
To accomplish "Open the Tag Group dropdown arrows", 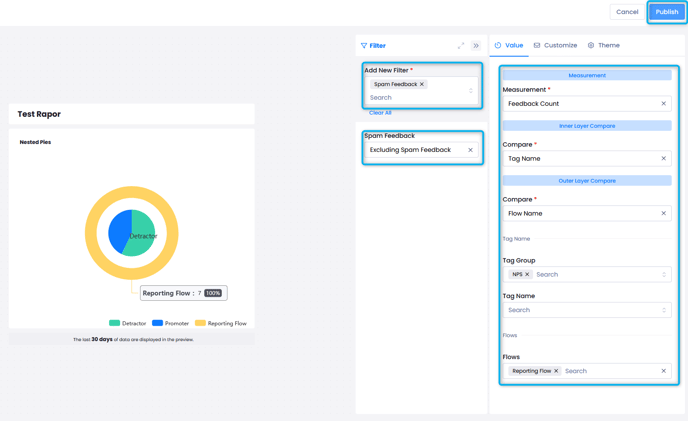I will click(x=663, y=274).
